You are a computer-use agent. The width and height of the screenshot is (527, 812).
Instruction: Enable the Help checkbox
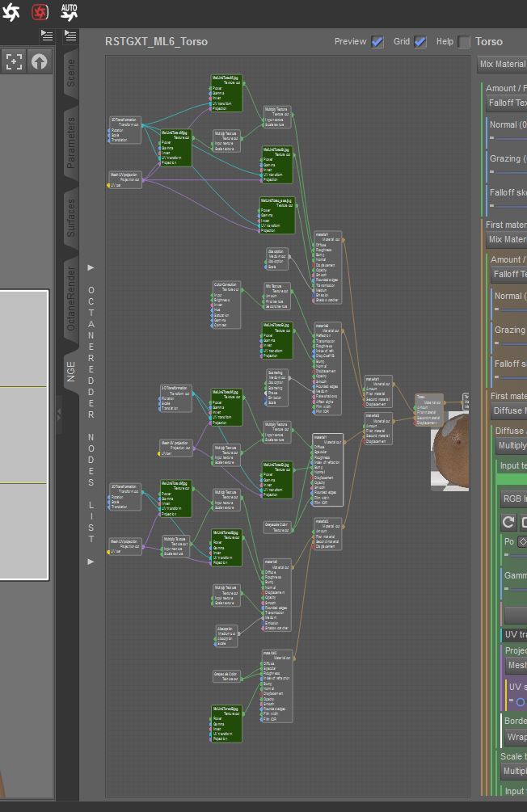point(464,41)
